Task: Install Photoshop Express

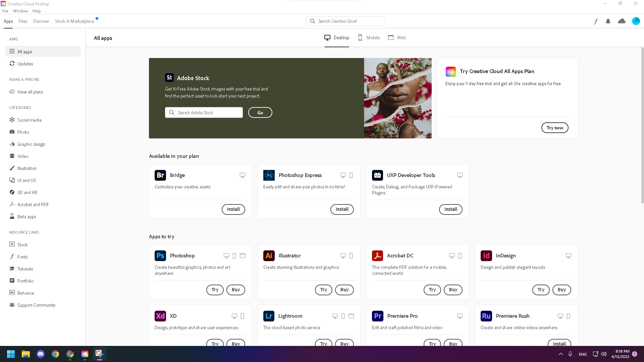Action: coord(342,209)
